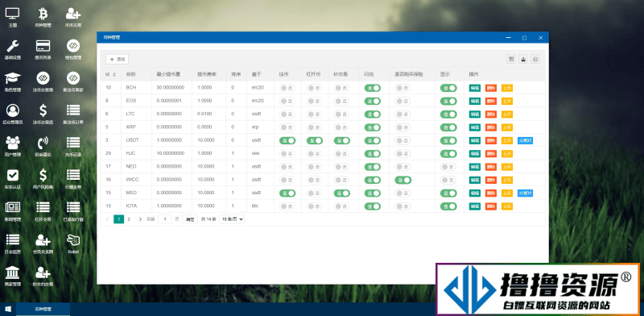Toggle the 法币 switch for BCH row
The width and height of the screenshot is (644, 316).
click(x=287, y=88)
